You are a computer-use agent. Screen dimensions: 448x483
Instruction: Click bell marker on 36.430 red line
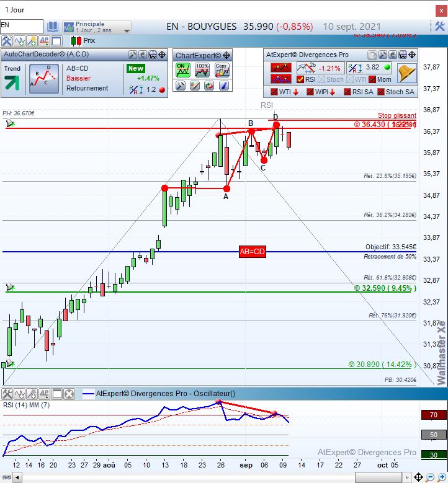(10, 123)
